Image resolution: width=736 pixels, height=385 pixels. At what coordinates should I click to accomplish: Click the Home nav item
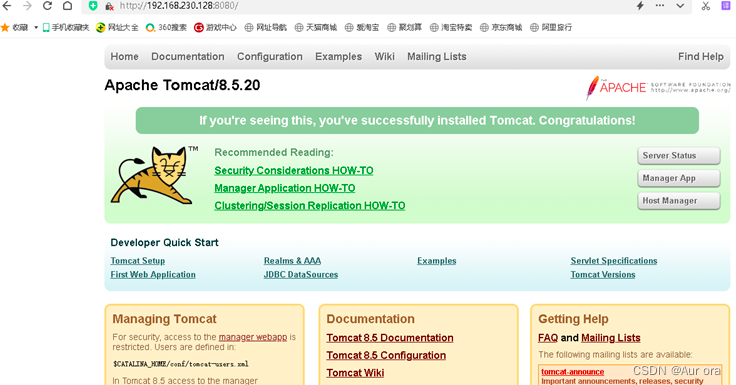124,56
